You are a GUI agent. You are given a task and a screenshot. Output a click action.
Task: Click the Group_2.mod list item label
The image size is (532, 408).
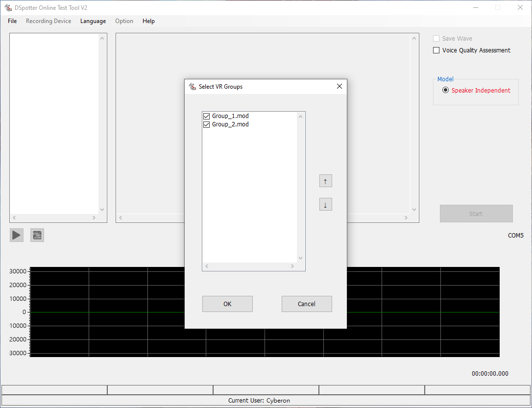tap(230, 124)
